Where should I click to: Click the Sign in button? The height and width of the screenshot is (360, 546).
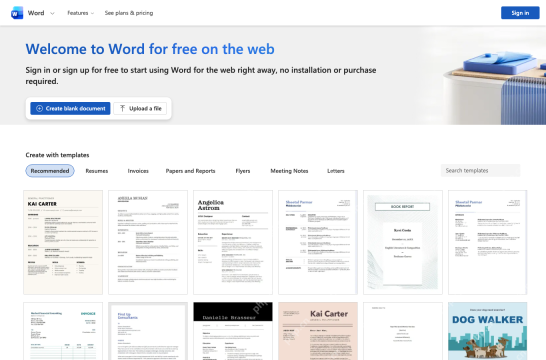(520, 13)
